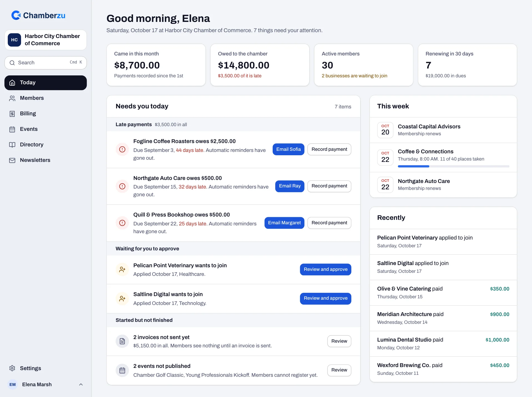Click the Coffee & Connections registration progress bar
The image size is (532, 397).
454,166
